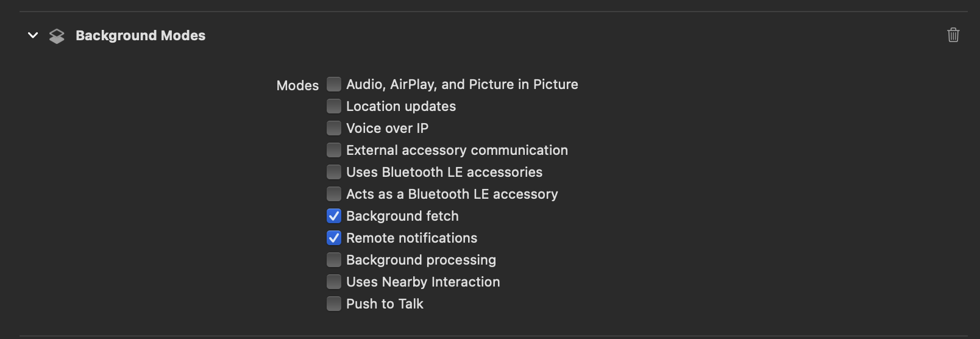Screen dimensions: 980x339
Task: Click the Push to Talk label
Action: (x=385, y=304)
